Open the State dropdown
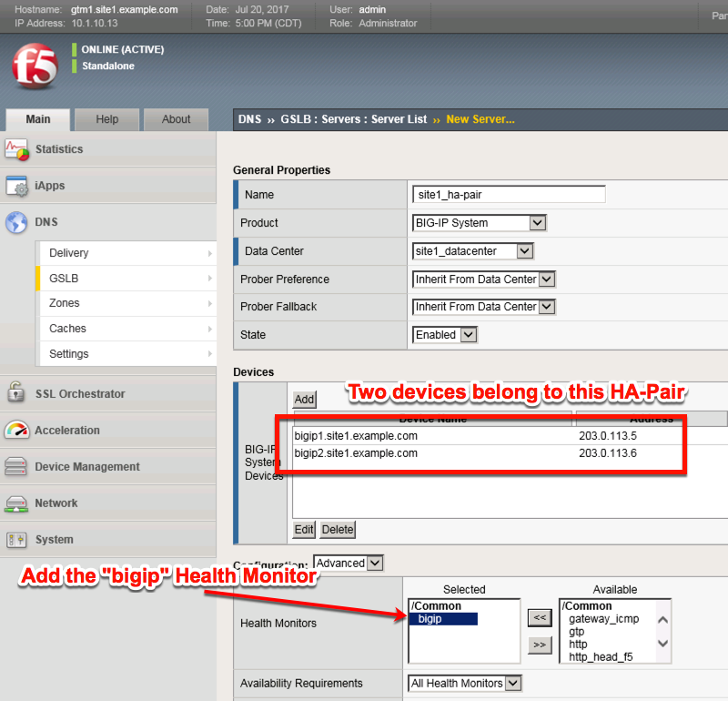The image size is (728, 701). tap(445, 334)
